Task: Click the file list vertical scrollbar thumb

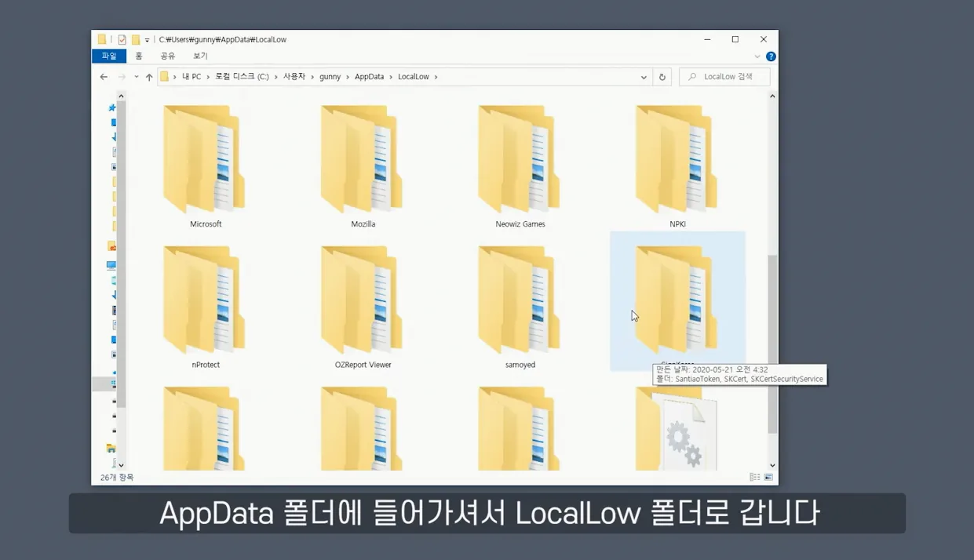Action: coord(772,344)
